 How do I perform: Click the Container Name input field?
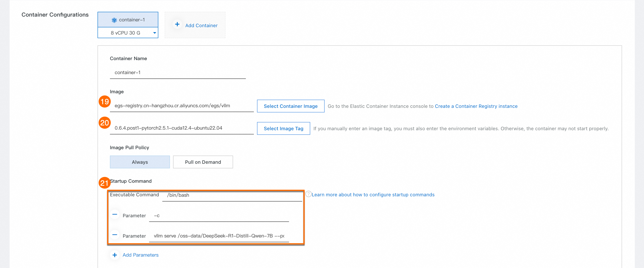tap(177, 73)
